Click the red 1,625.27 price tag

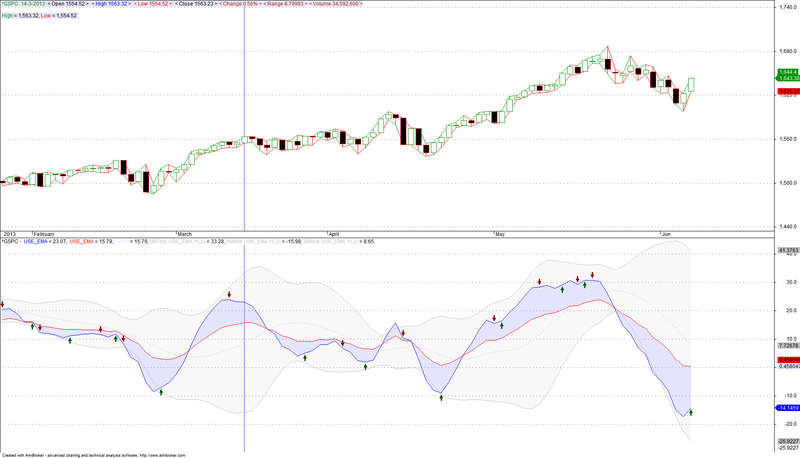(788, 91)
